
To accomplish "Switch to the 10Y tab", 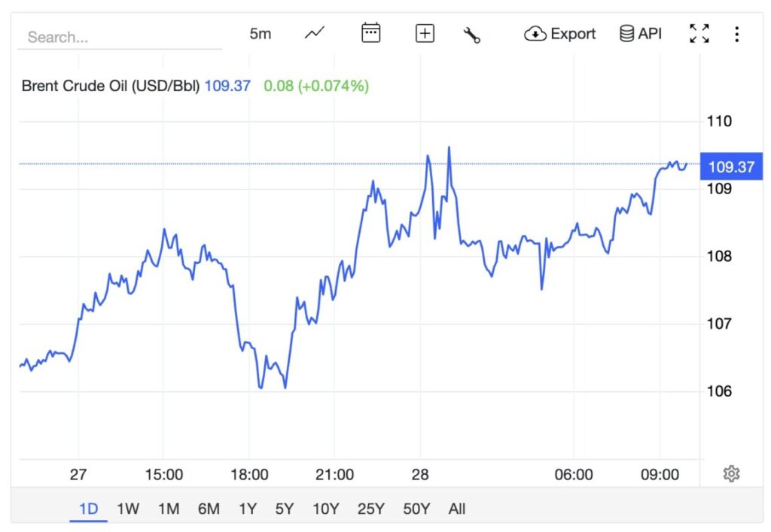I will point(325,509).
